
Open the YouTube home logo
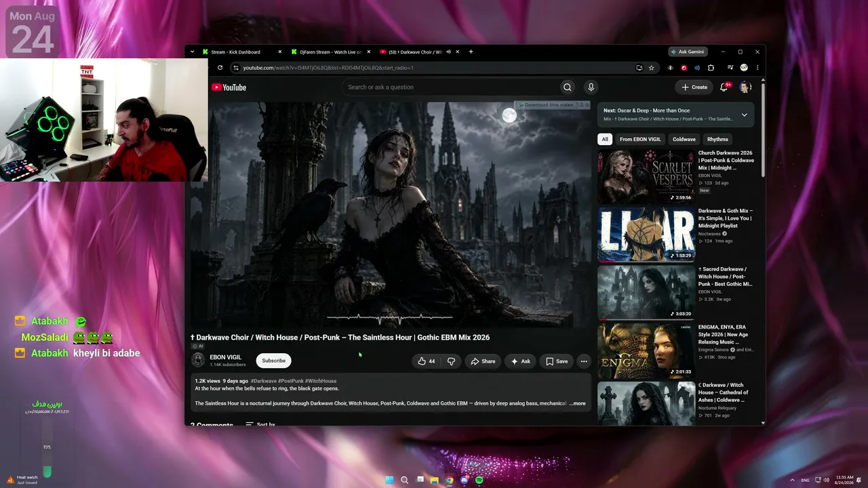tap(229, 87)
